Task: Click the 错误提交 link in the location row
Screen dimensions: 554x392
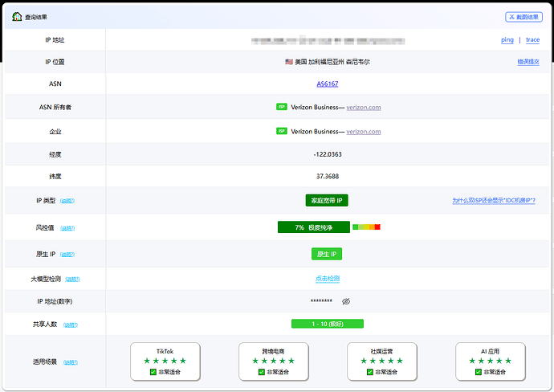Action: coord(528,62)
